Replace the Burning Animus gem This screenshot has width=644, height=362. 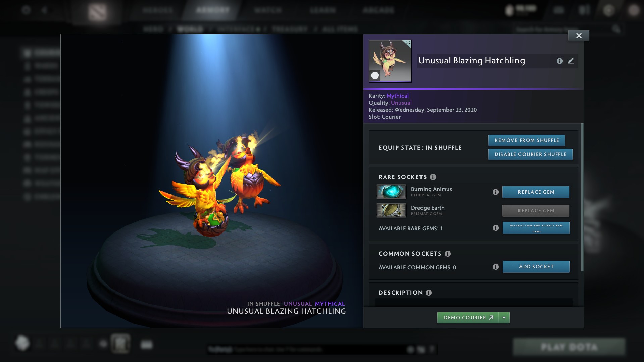click(x=536, y=192)
